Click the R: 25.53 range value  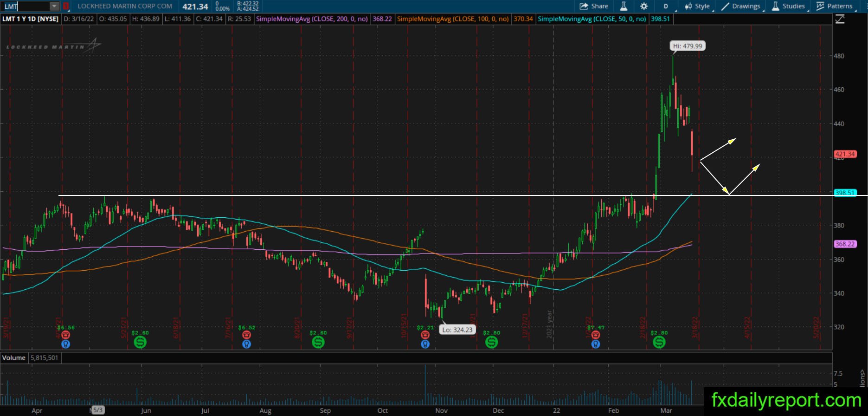[x=239, y=19]
